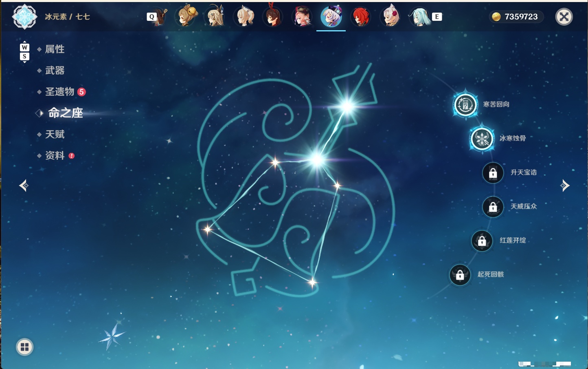Click the Q previous-character key hint

tap(151, 17)
